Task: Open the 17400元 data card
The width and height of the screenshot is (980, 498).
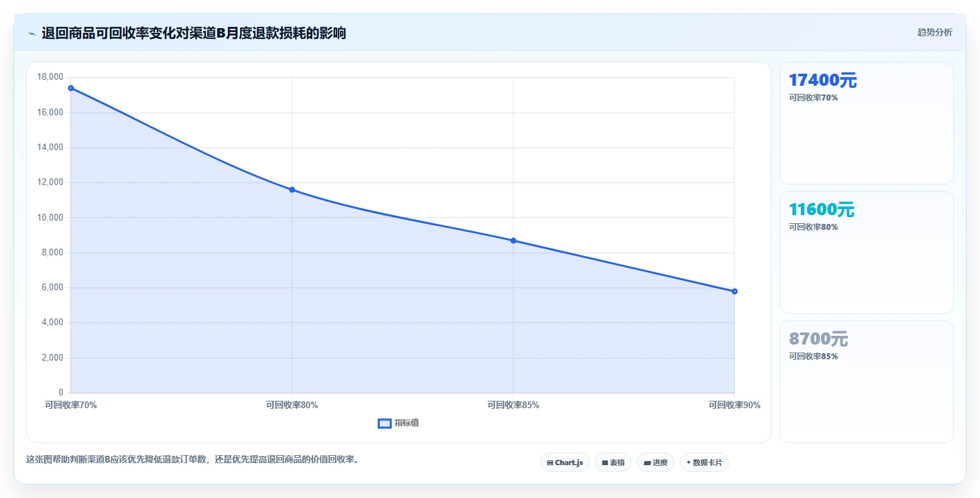Action: click(x=867, y=123)
